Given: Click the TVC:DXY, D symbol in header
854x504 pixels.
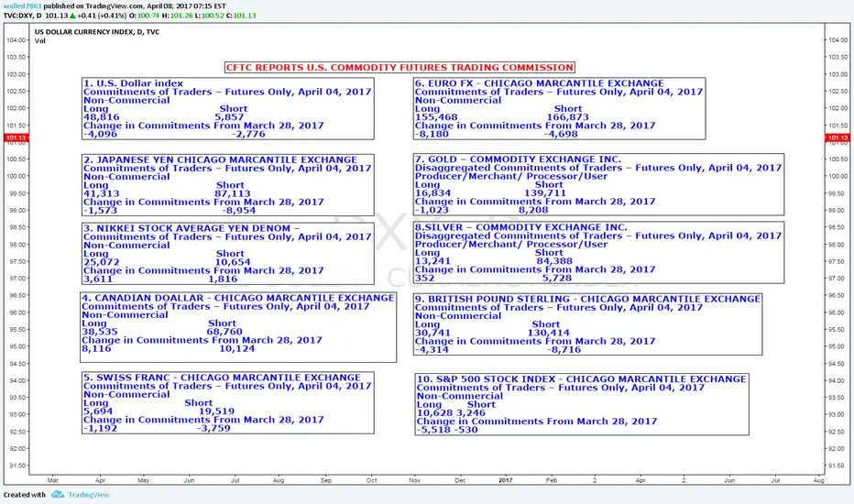Looking at the screenshot, I should click(x=22, y=16).
